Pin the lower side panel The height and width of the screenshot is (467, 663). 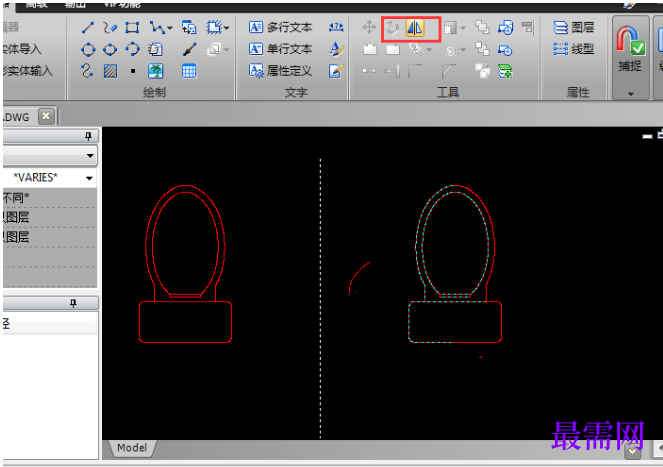pos(72,303)
